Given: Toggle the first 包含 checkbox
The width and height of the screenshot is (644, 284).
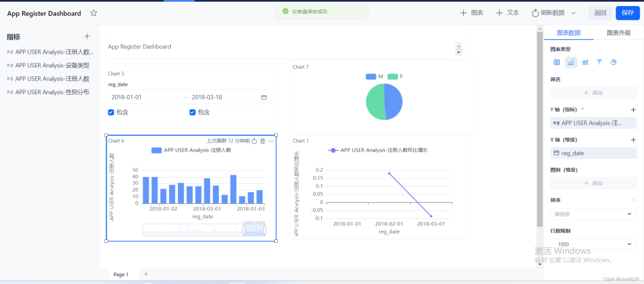Looking at the screenshot, I should coord(111,112).
